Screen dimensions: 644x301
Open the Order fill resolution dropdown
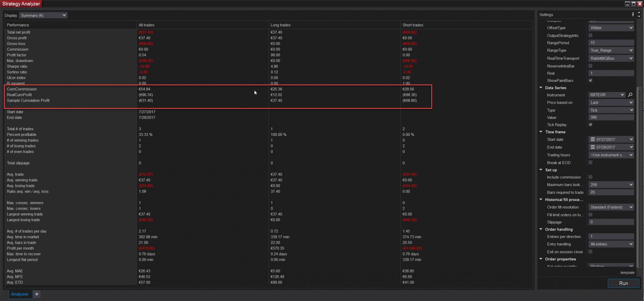coord(611,207)
